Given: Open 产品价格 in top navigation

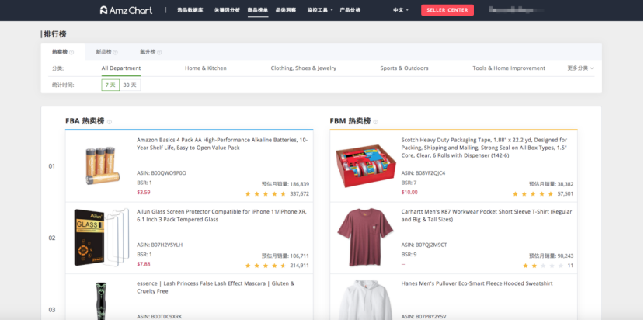Looking at the screenshot, I should coord(350,10).
